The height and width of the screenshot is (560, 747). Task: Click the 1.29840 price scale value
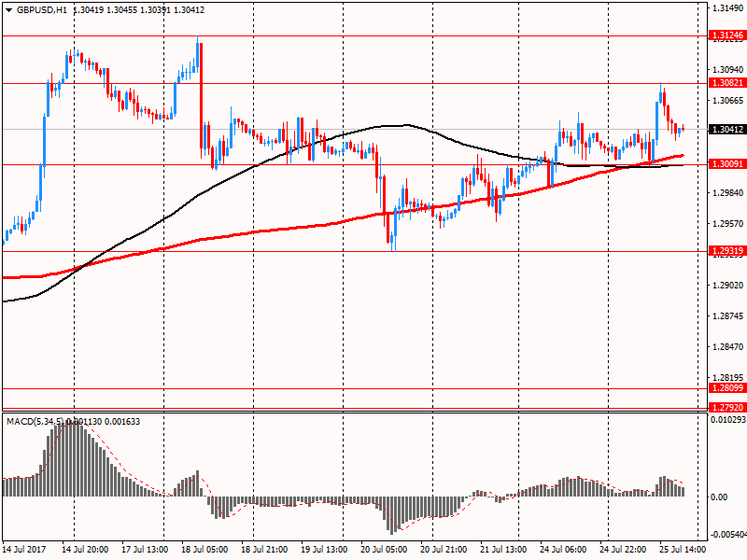point(728,193)
